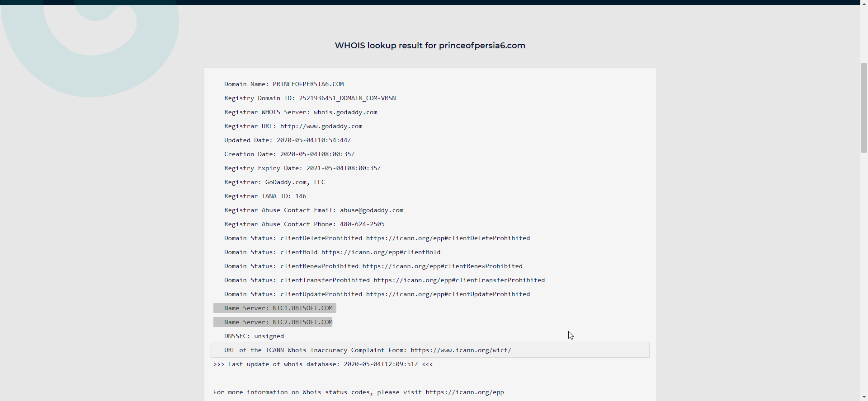Open the clientDeleteProhibited ICANN URL
868x401 pixels.
tap(448, 238)
